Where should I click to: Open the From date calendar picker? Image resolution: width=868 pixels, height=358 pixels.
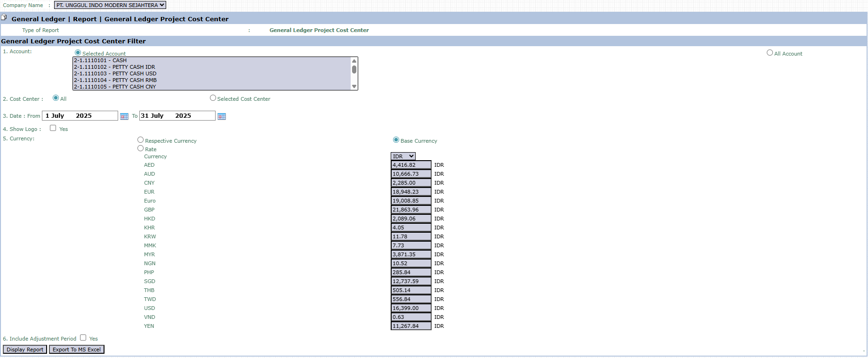tap(124, 116)
